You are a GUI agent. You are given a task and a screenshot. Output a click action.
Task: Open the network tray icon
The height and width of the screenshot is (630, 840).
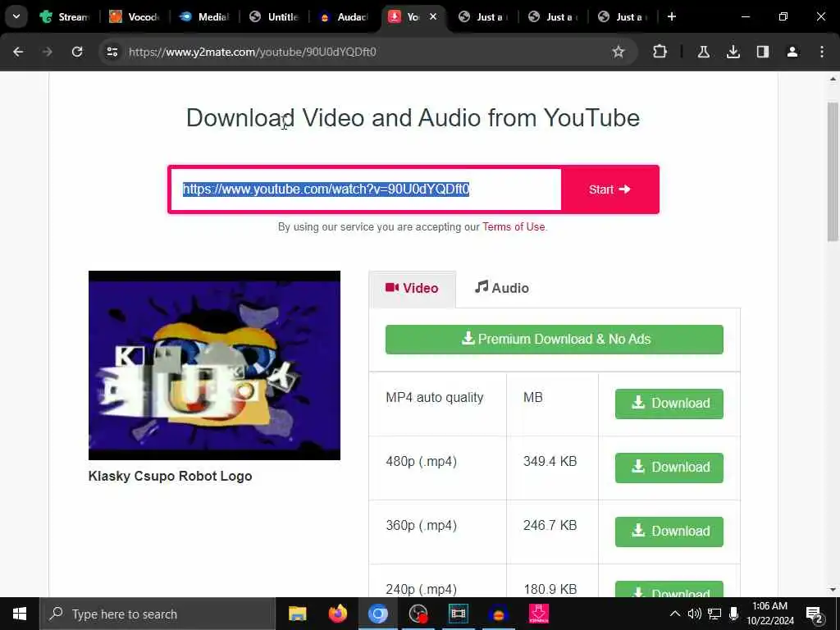coord(714,614)
